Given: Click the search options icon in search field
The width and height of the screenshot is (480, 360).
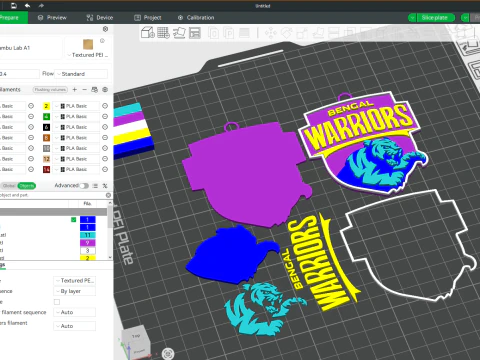Looking at the screenshot, I should 108,195.
